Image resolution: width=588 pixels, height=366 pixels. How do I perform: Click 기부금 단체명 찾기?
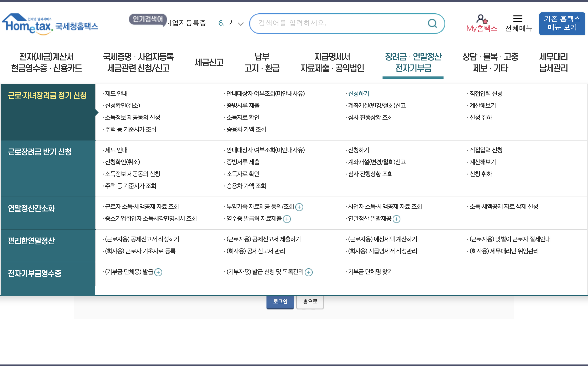[370, 272]
